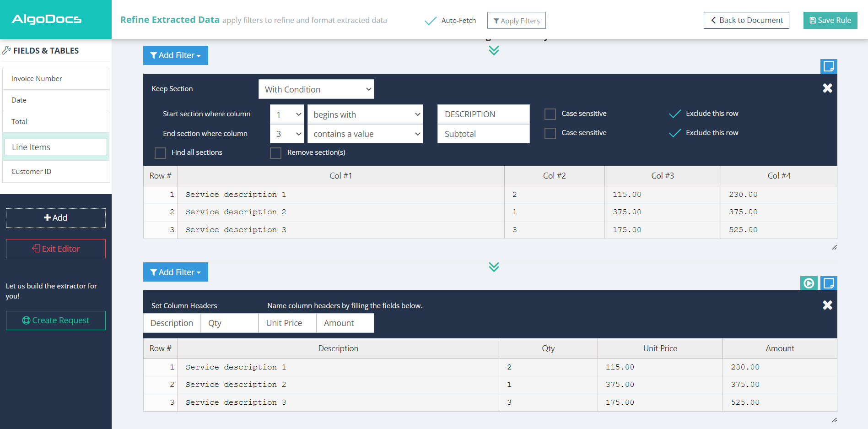Open the note icon on Set Column Headers filter

829,283
